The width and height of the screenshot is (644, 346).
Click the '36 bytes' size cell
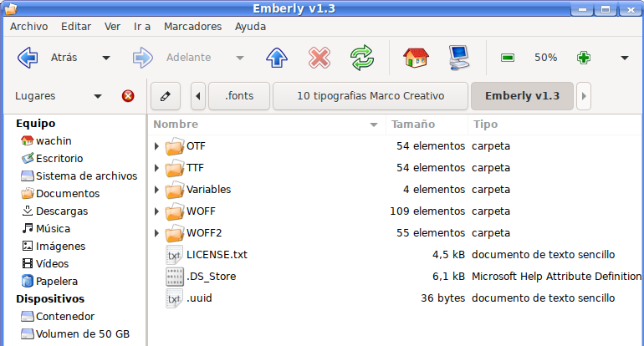[x=442, y=298]
